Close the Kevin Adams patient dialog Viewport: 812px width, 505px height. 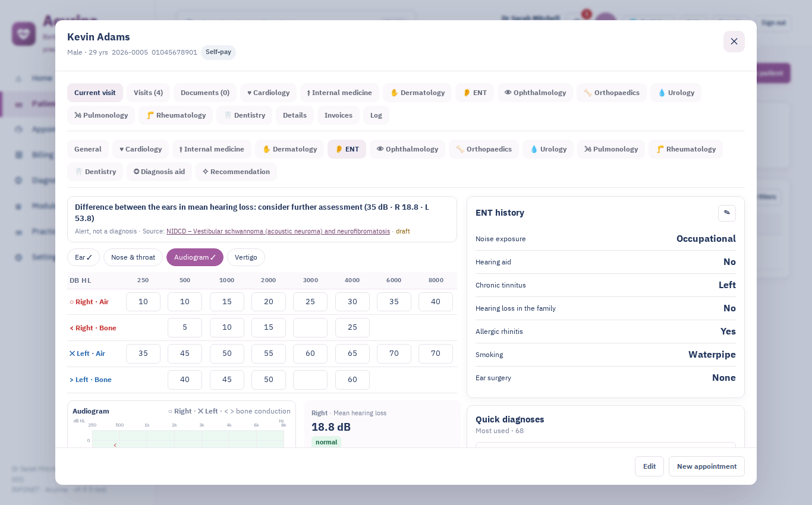tap(734, 42)
